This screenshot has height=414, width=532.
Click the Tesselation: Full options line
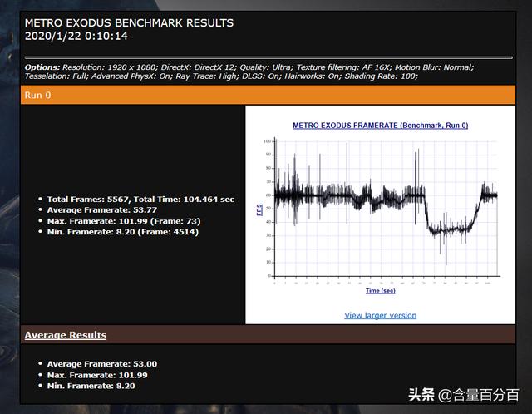[x=221, y=76]
